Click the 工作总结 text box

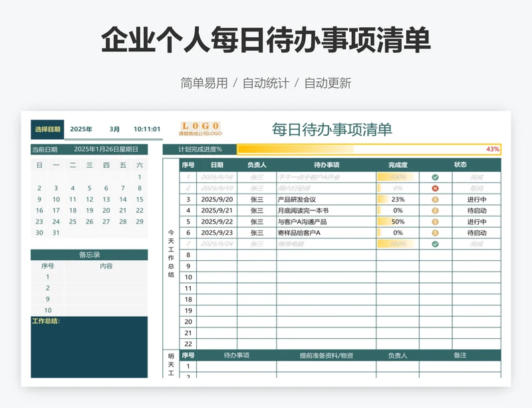pyautogui.click(x=89, y=347)
